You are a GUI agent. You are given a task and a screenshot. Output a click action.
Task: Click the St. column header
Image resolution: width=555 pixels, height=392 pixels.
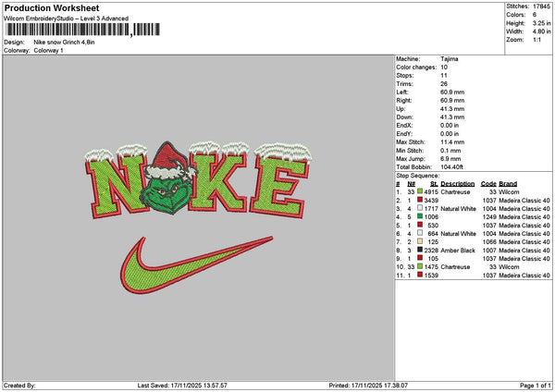(x=435, y=184)
